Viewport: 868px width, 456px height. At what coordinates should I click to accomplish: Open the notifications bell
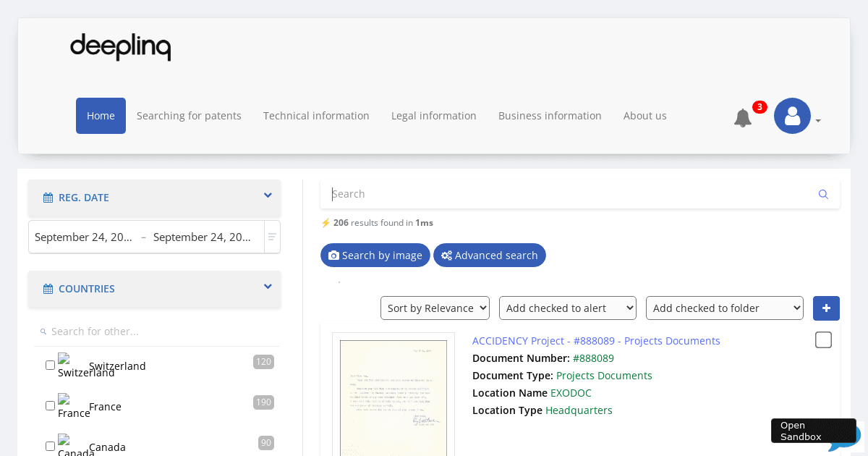tap(743, 117)
